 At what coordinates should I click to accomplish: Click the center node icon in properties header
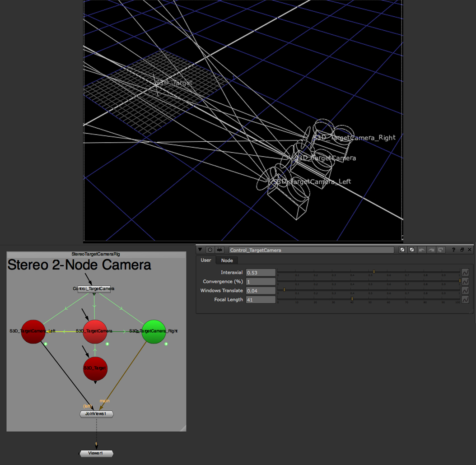click(210, 250)
